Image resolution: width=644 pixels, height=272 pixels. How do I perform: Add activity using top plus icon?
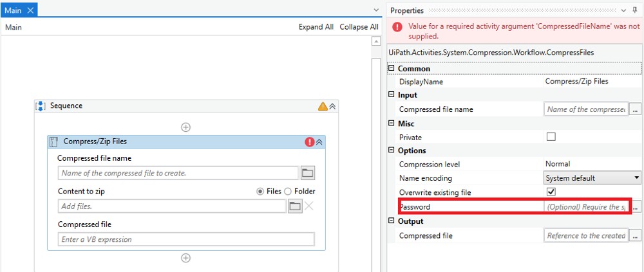tap(185, 127)
